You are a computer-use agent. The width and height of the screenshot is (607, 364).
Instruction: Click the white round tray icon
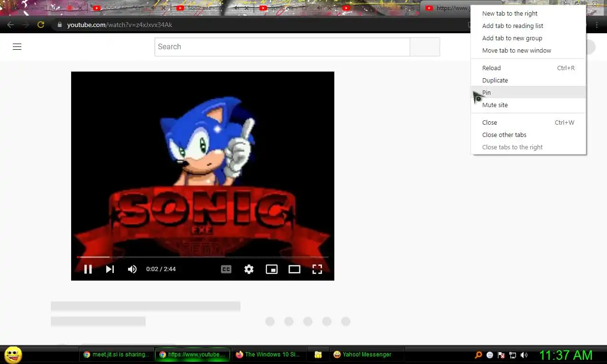[x=490, y=355]
